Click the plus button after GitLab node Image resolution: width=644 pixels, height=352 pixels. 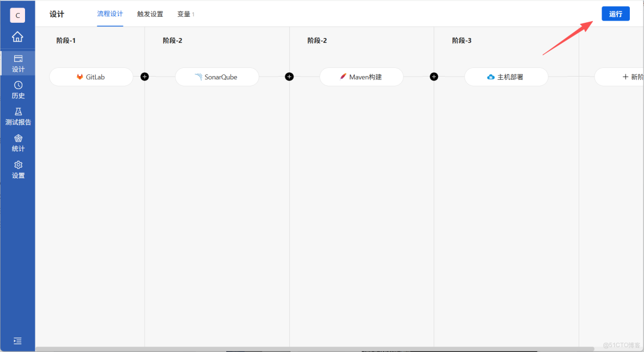click(144, 77)
